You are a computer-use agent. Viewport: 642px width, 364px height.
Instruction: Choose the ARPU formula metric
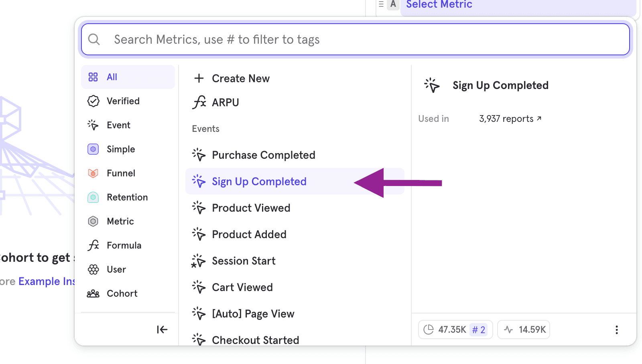pyautogui.click(x=225, y=103)
